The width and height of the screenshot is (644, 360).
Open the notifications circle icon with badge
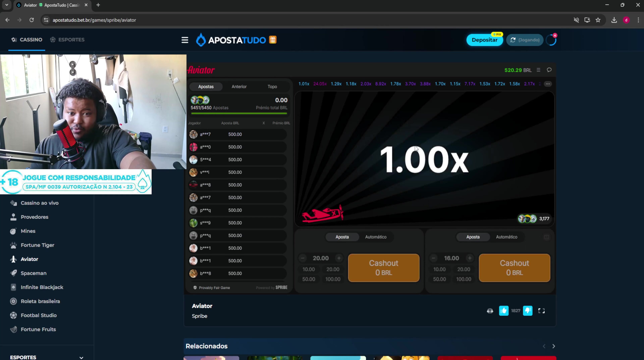[x=551, y=40]
